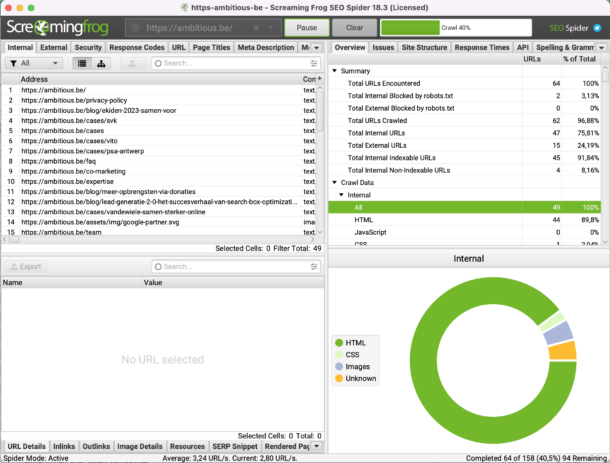The width and height of the screenshot is (610, 463).
Task: Switch to tree view icon
Action: tap(101, 63)
